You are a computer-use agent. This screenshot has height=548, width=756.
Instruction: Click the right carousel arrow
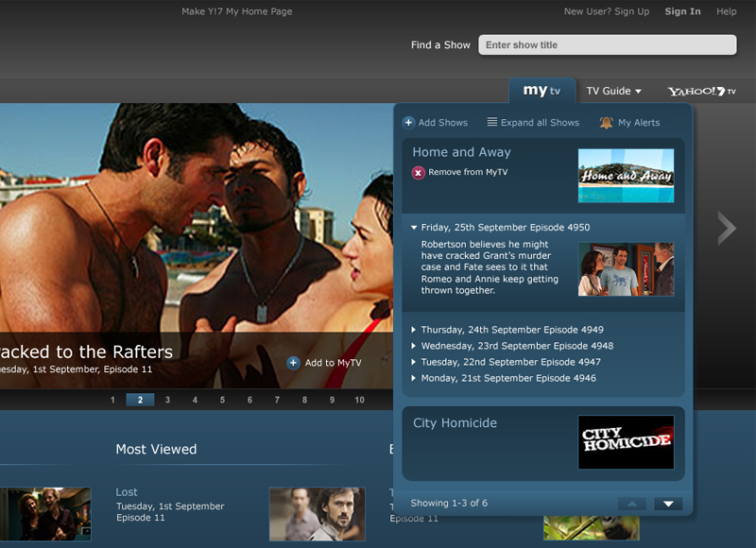coord(728,228)
